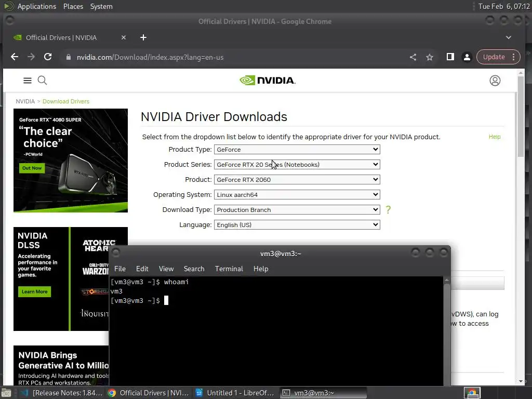
Task: Open terminal File menu
Action: click(120, 269)
